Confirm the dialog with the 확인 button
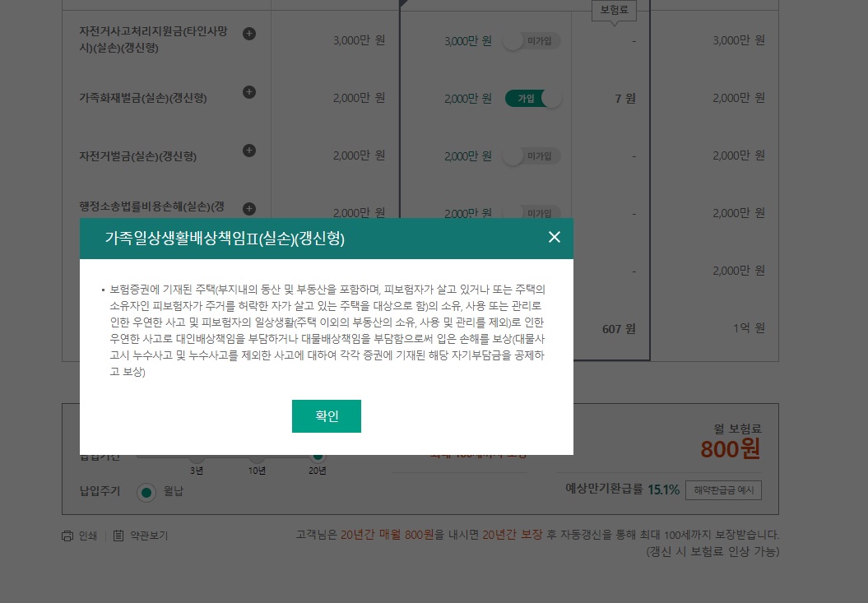 [x=327, y=415]
